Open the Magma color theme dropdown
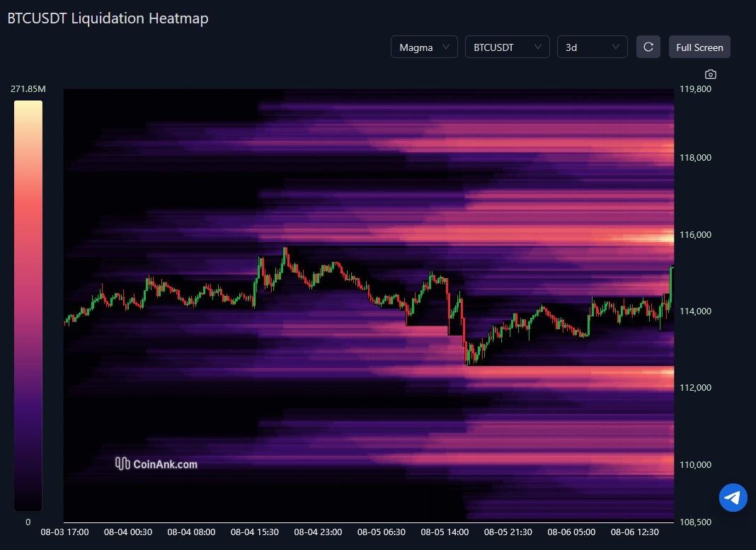 click(424, 47)
